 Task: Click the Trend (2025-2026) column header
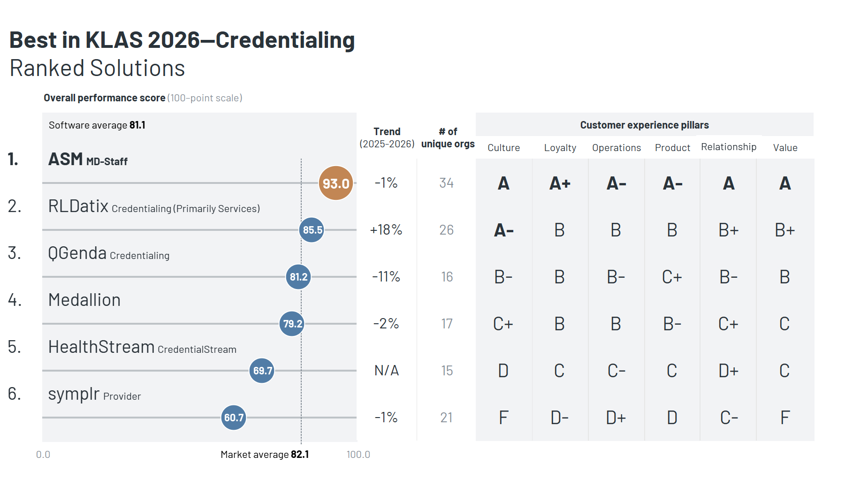387,137
